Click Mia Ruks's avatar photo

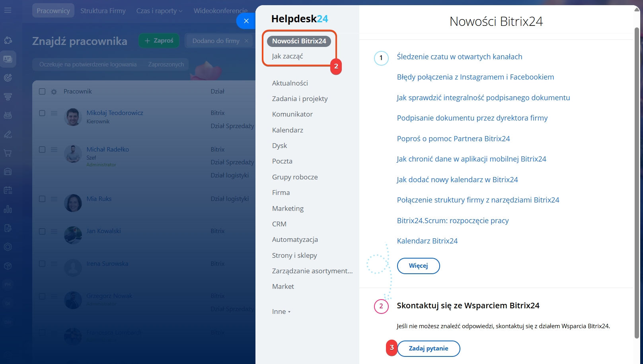[x=73, y=203]
